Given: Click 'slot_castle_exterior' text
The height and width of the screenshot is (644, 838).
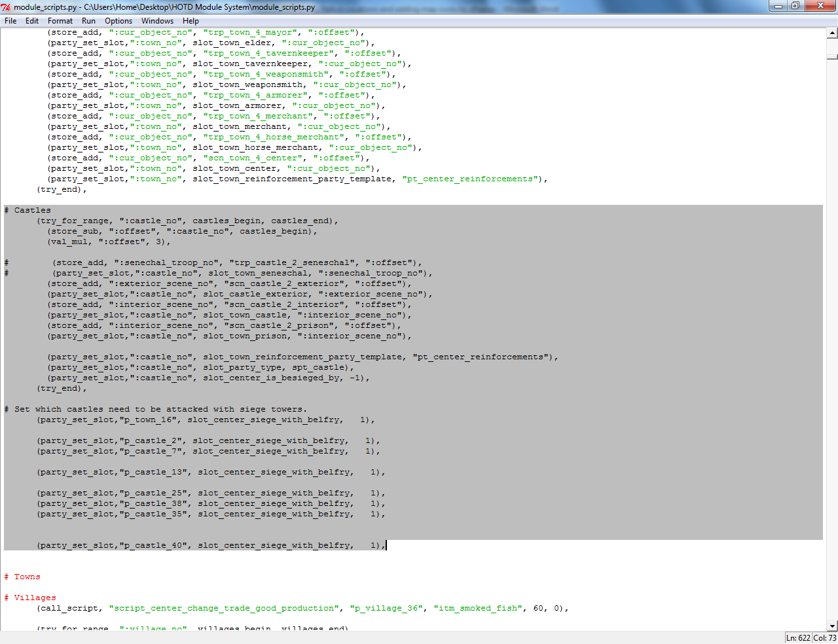Looking at the screenshot, I should (256, 294).
